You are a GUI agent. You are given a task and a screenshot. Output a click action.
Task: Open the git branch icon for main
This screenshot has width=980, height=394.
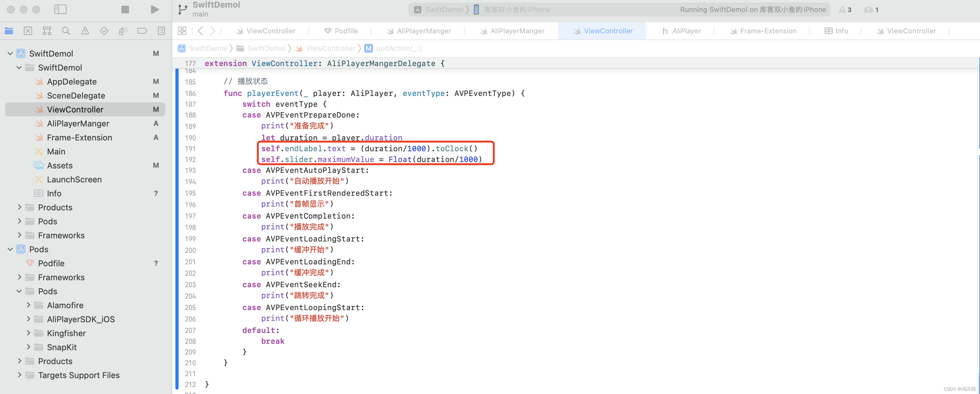pyautogui.click(x=183, y=10)
